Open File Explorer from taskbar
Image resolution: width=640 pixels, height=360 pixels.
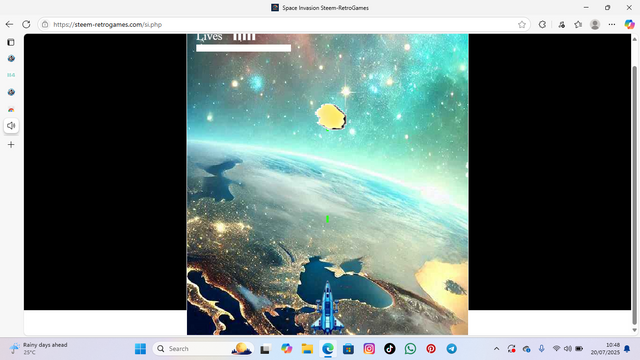pyautogui.click(x=307, y=349)
